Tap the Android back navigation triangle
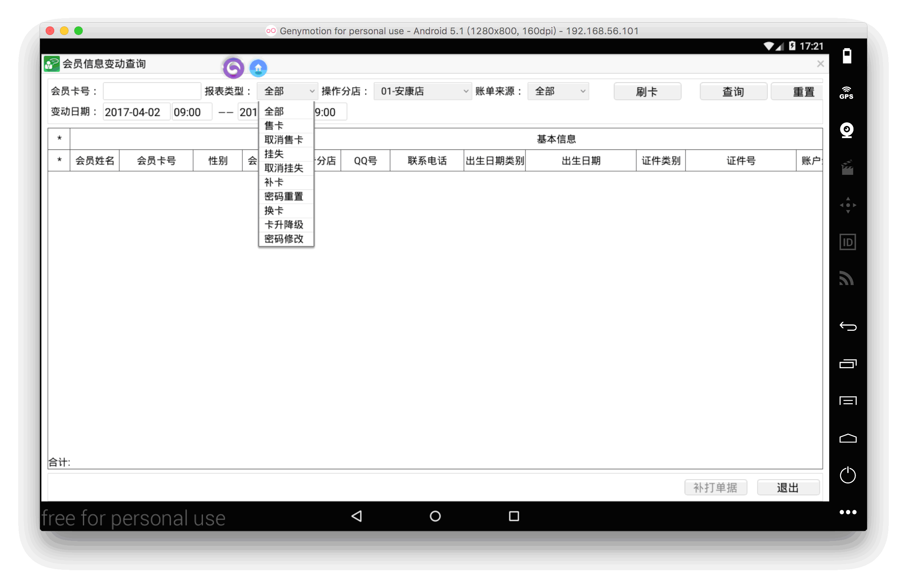The image size is (907, 588). click(357, 516)
